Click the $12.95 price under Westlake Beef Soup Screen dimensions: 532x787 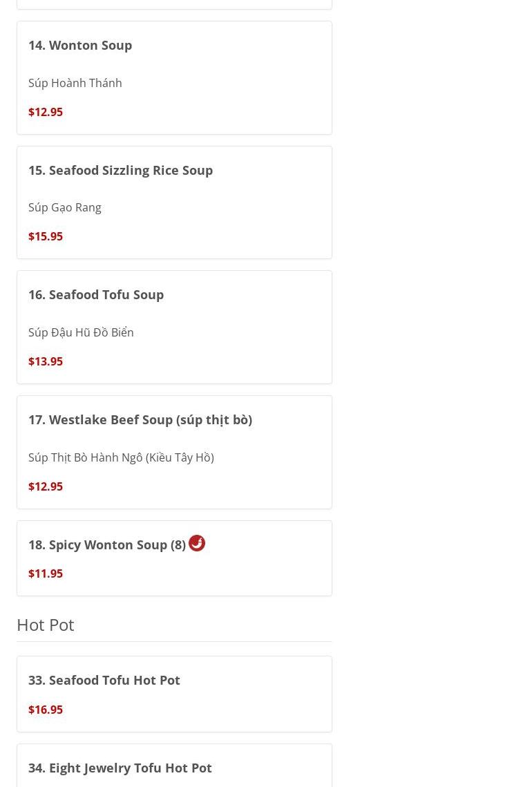tap(46, 486)
